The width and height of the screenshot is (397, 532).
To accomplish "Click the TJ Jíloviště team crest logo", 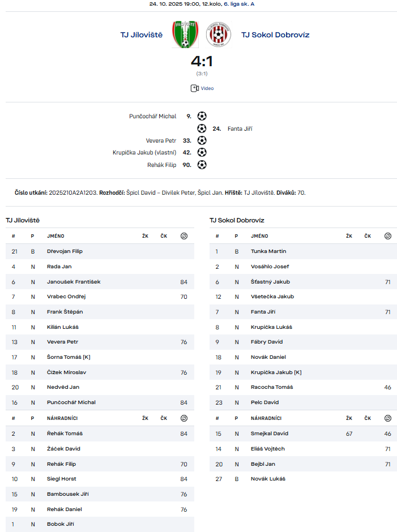I will (x=185, y=35).
